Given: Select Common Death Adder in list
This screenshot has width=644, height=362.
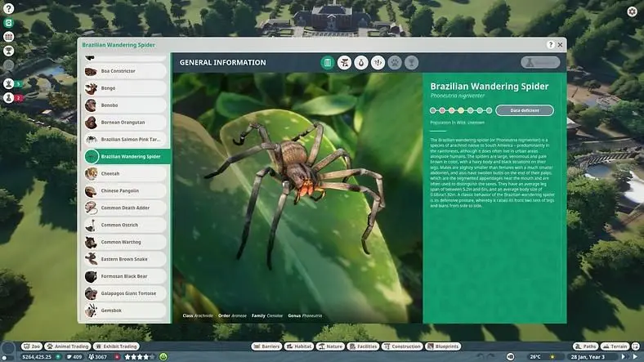Looking at the screenshot, I should click(125, 208).
